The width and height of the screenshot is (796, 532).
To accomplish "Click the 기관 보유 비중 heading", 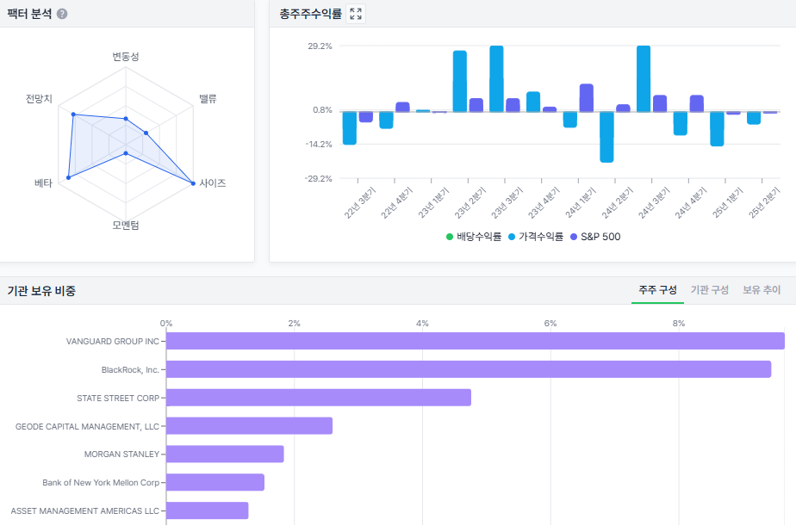I will point(41,291).
